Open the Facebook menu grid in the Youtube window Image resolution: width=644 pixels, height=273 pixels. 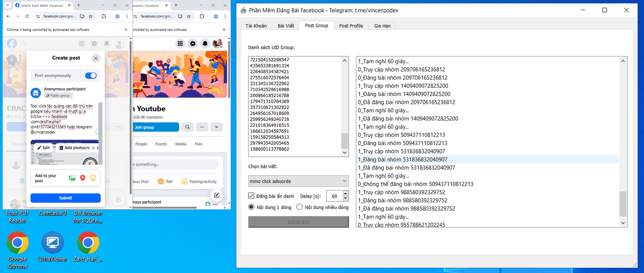coord(180,43)
